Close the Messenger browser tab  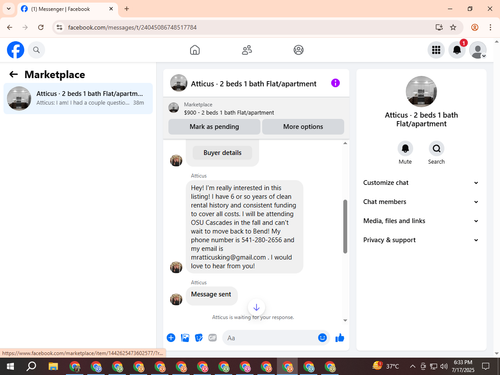[111, 9]
